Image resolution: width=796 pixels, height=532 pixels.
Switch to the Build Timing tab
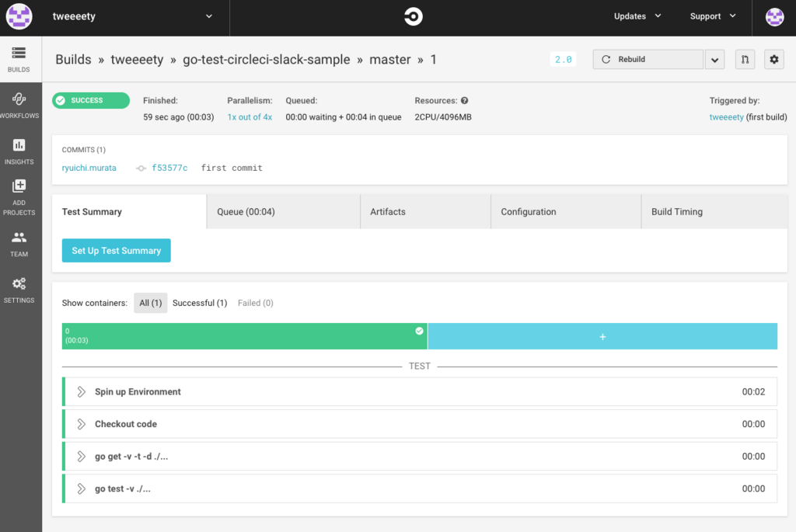714,211
